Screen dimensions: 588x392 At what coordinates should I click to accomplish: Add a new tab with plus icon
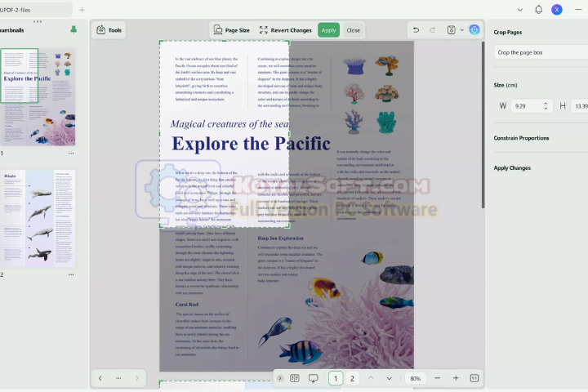click(x=82, y=10)
